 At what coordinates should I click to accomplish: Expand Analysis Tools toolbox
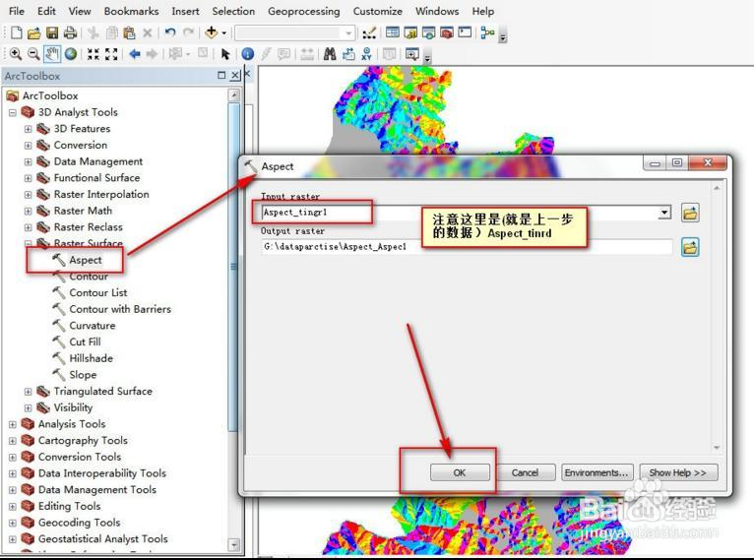click(x=13, y=424)
